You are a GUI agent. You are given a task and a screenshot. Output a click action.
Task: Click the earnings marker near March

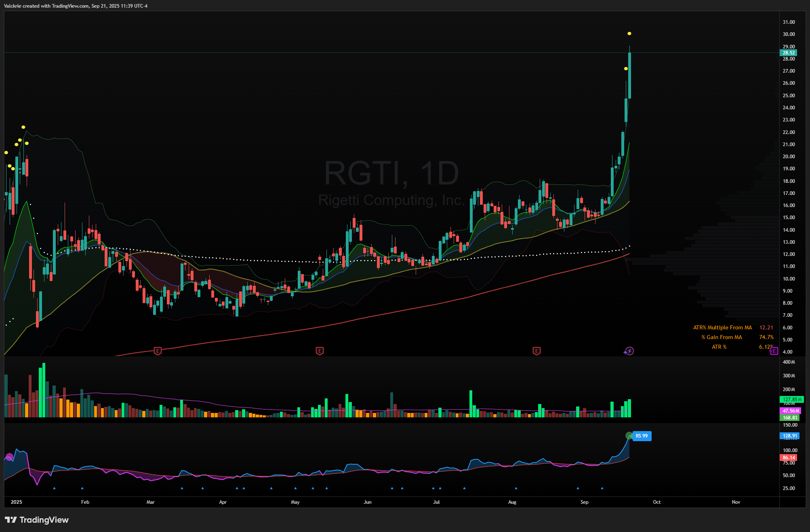pos(158,351)
